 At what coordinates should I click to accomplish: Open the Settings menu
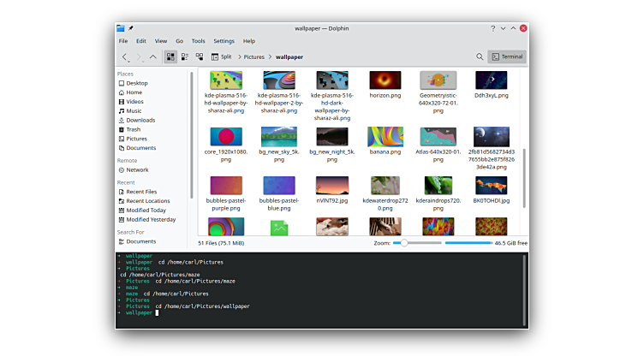point(224,41)
